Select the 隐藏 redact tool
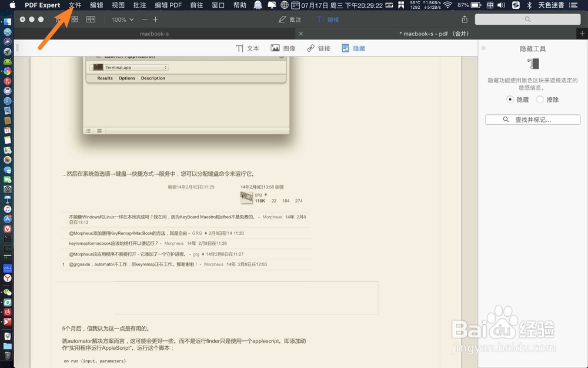The height and width of the screenshot is (368, 588). pos(353,48)
